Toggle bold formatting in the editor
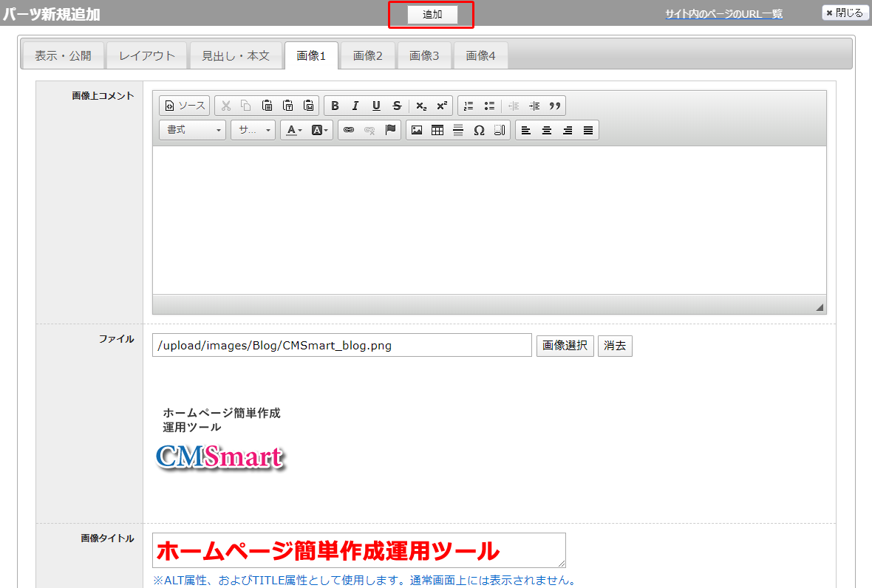872x588 pixels. [x=335, y=106]
